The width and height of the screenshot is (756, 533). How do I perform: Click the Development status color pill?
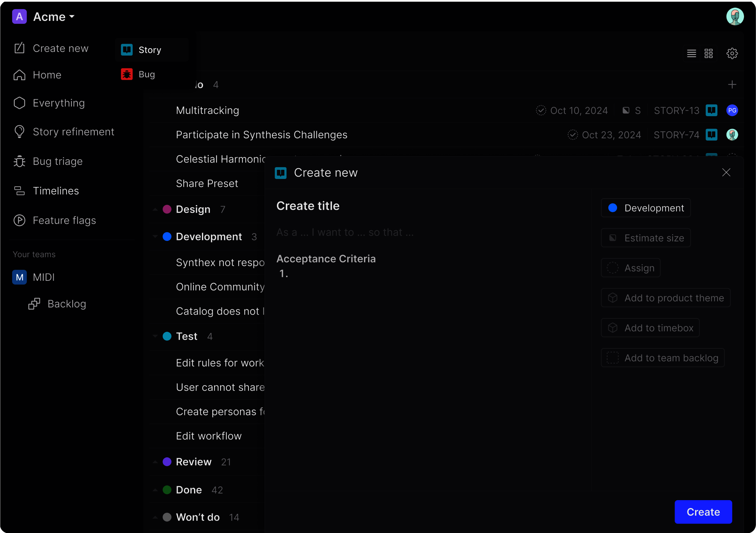tap(645, 208)
